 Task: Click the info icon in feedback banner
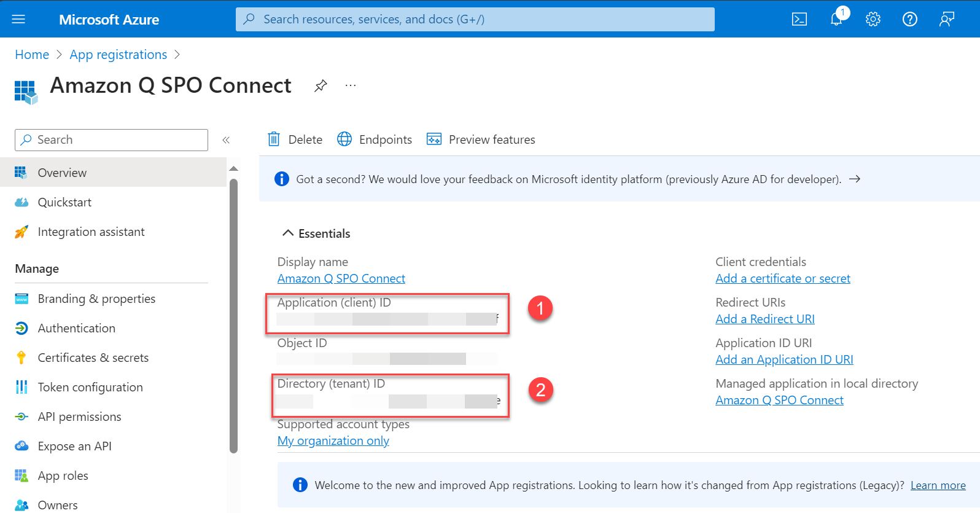coord(282,179)
